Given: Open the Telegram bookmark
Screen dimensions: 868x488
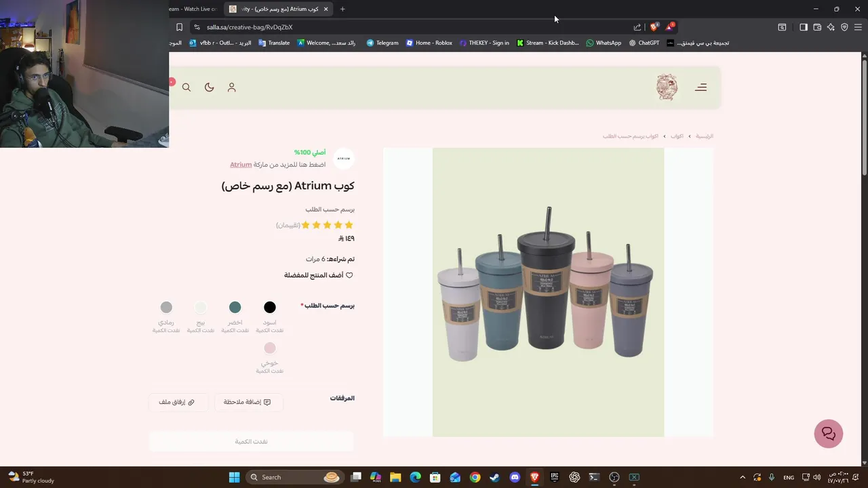Looking at the screenshot, I should coord(382,43).
